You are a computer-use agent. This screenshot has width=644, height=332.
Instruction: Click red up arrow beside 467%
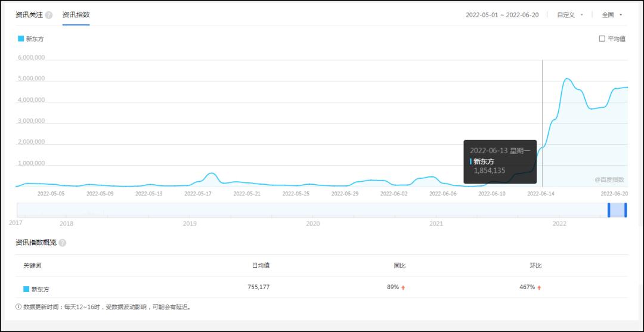(539, 288)
